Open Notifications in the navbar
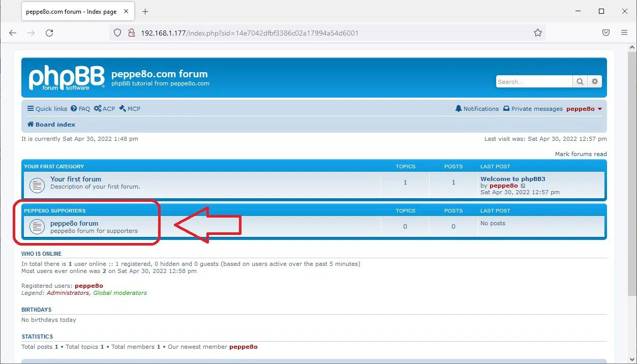This screenshot has width=637, height=364. (477, 109)
